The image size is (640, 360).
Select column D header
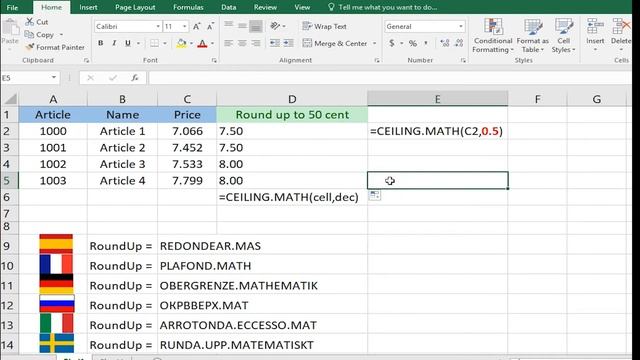pyautogui.click(x=292, y=99)
